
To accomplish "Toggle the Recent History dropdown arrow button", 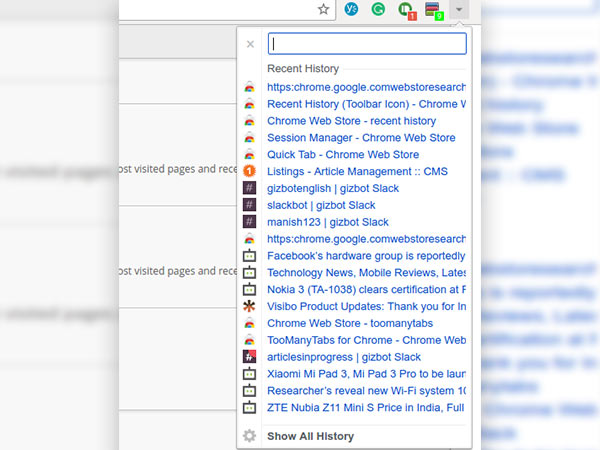I will click(458, 9).
